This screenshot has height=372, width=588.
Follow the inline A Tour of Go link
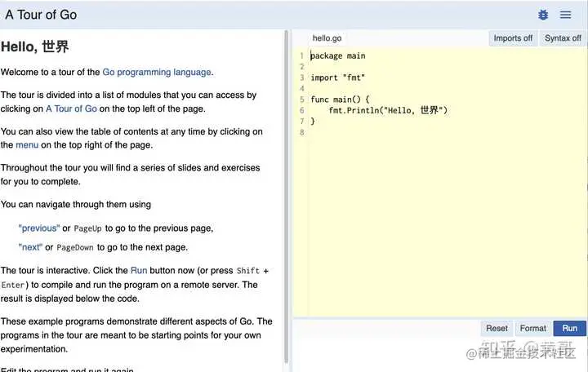[x=71, y=108]
